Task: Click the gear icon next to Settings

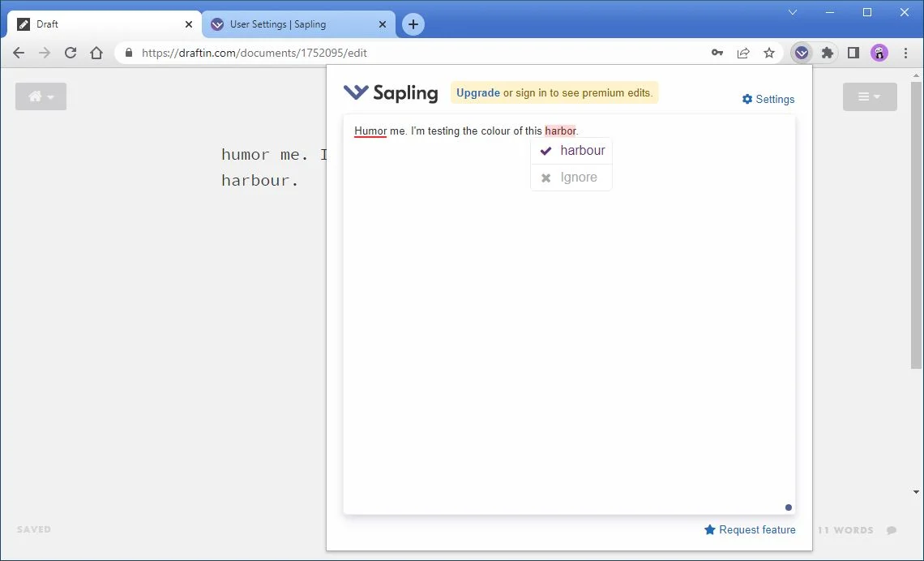Action: click(x=747, y=99)
